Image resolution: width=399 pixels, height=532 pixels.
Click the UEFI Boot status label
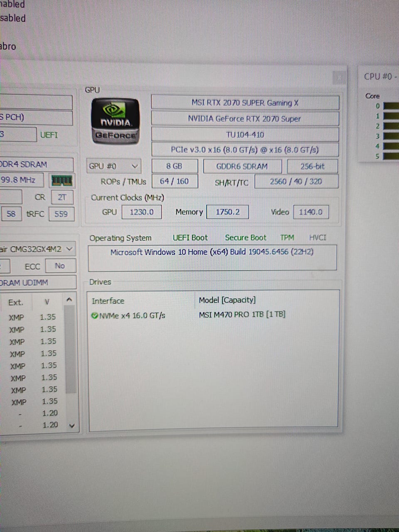click(x=190, y=238)
